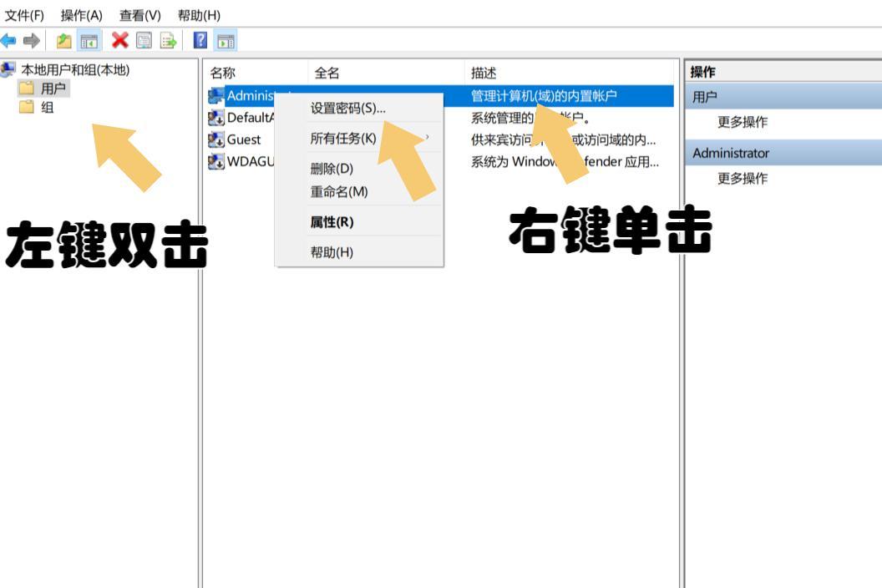Select the WDAGU user account icon

tap(212, 160)
